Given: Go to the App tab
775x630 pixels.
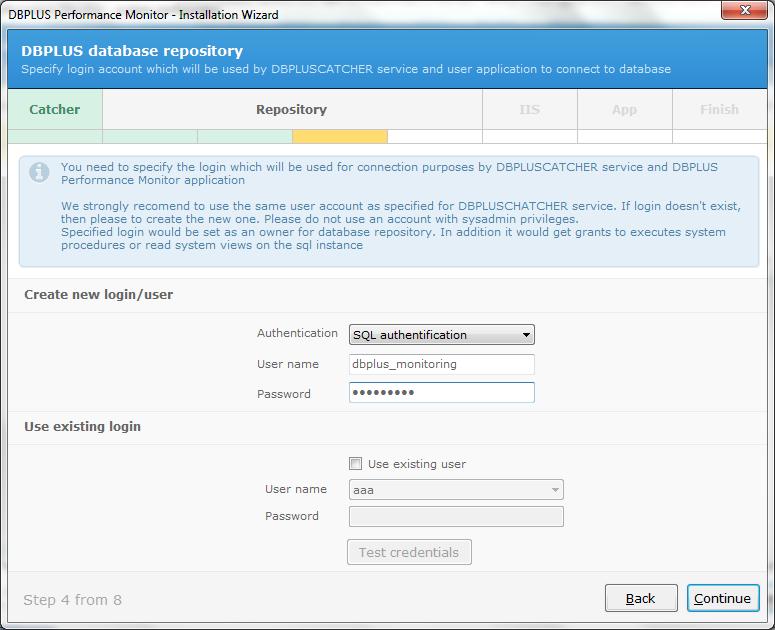Looking at the screenshot, I should click(624, 109).
